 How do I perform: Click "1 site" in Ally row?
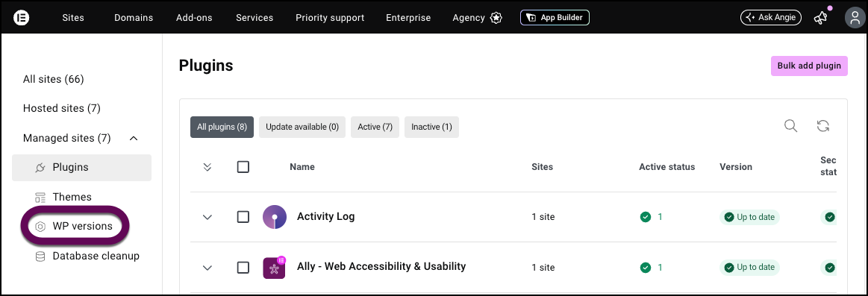(543, 268)
